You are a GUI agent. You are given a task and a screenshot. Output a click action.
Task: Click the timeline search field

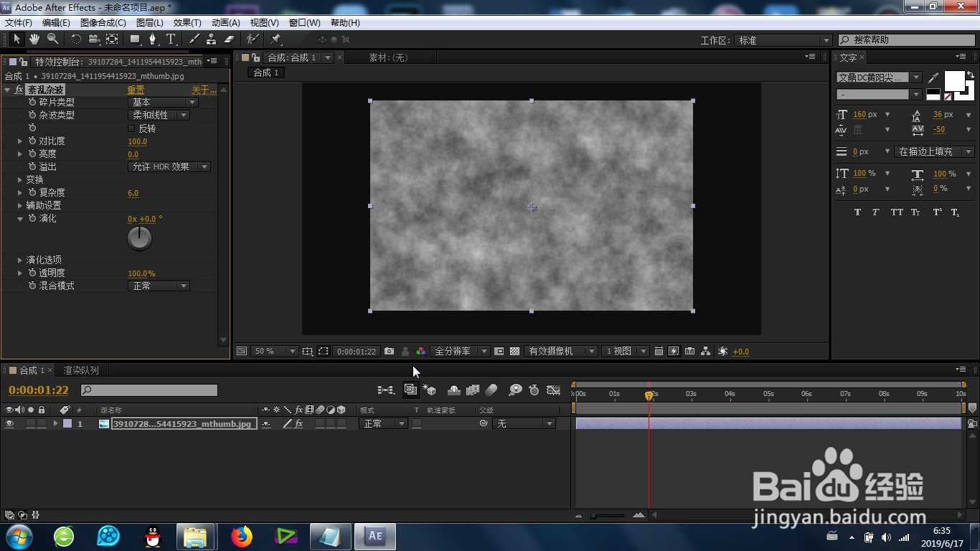click(149, 390)
